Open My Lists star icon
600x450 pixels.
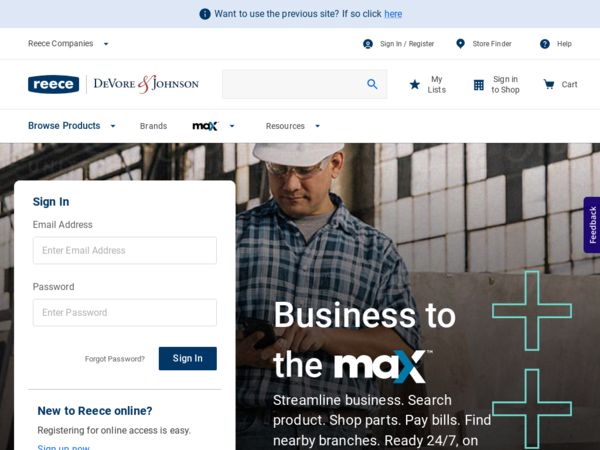pyautogui.click(x=415, y=84)
